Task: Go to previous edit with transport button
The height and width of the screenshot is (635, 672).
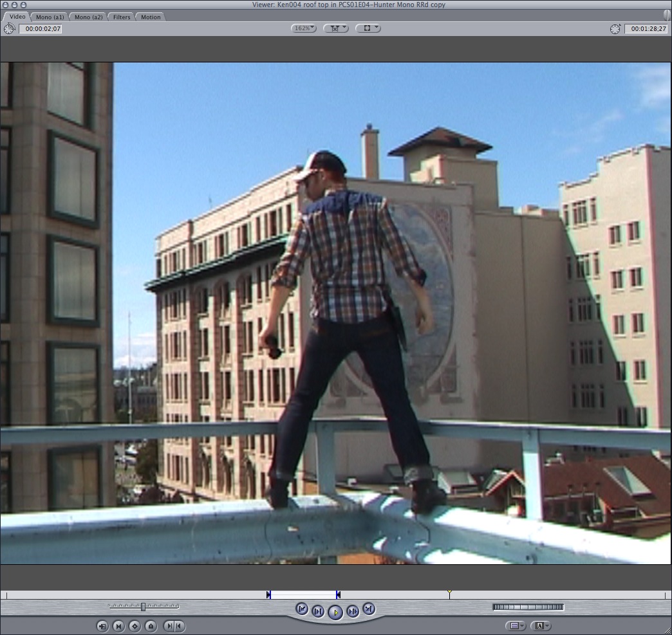Action: pos(301,609)
